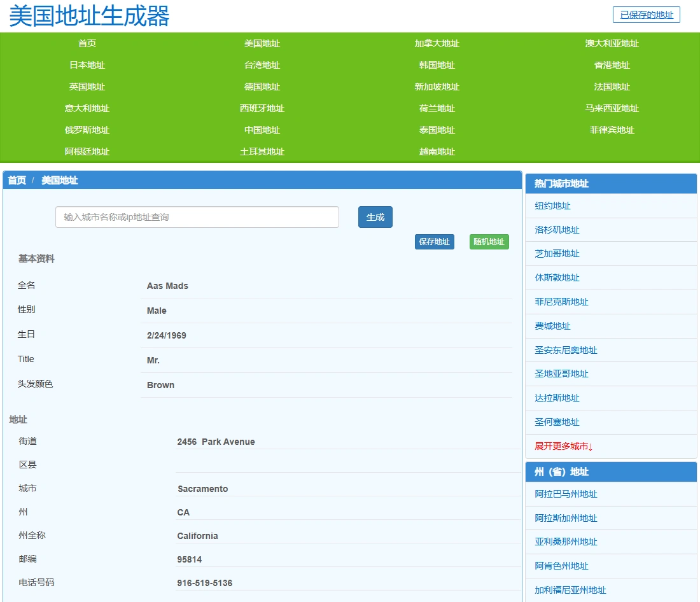Open 洛杉矶地址 from the sidebar
700x602 pixels.
tap(557, 230)
